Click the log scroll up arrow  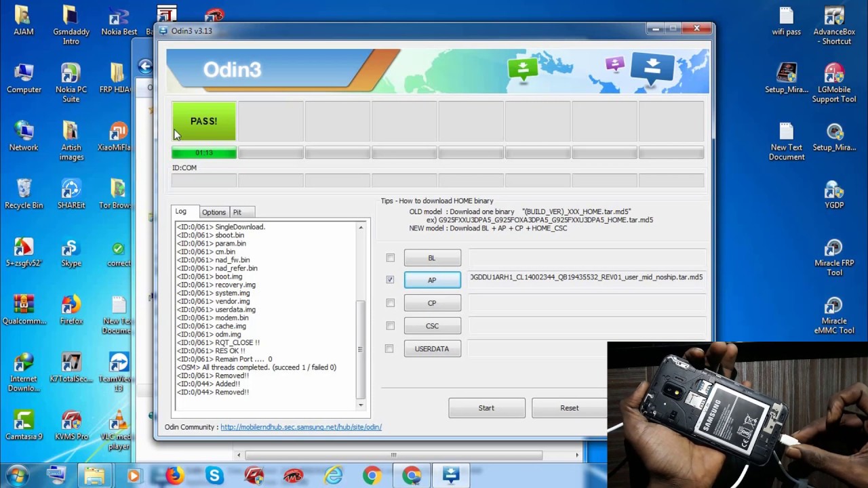point(361,227)
